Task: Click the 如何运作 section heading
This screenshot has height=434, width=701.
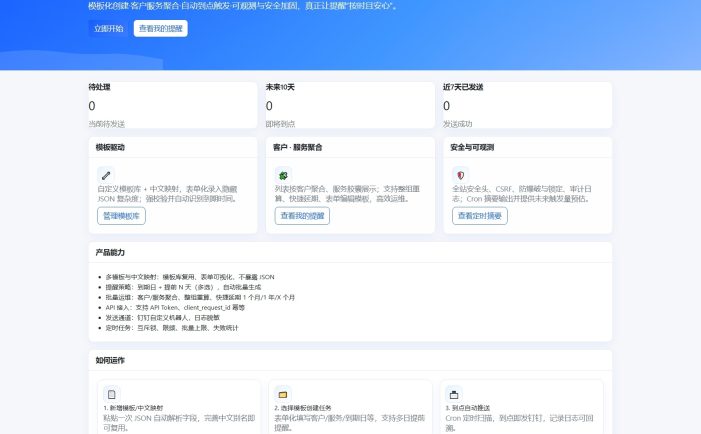Action: click(110, 360)
